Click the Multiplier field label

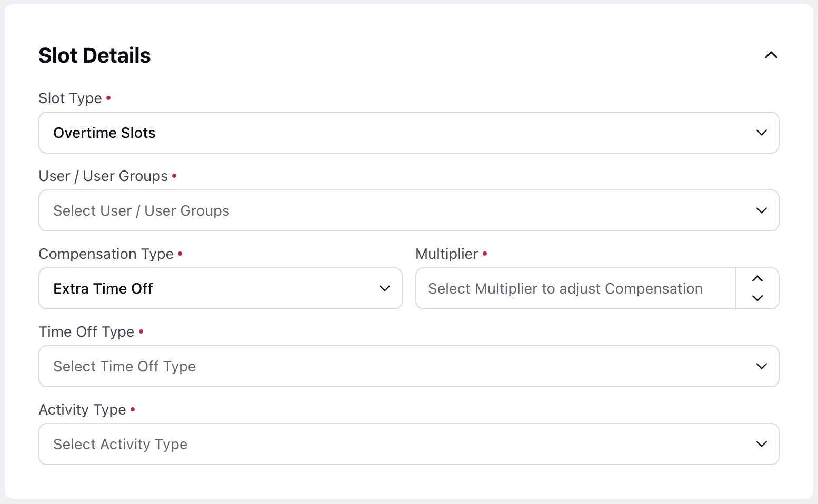click(x=447, y=254)
